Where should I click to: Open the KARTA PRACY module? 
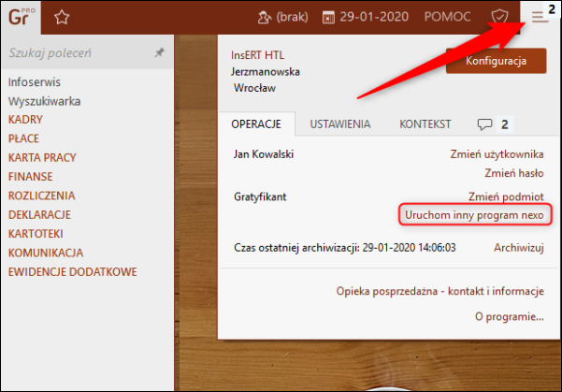pyautogui.click(x=42, y=157)
